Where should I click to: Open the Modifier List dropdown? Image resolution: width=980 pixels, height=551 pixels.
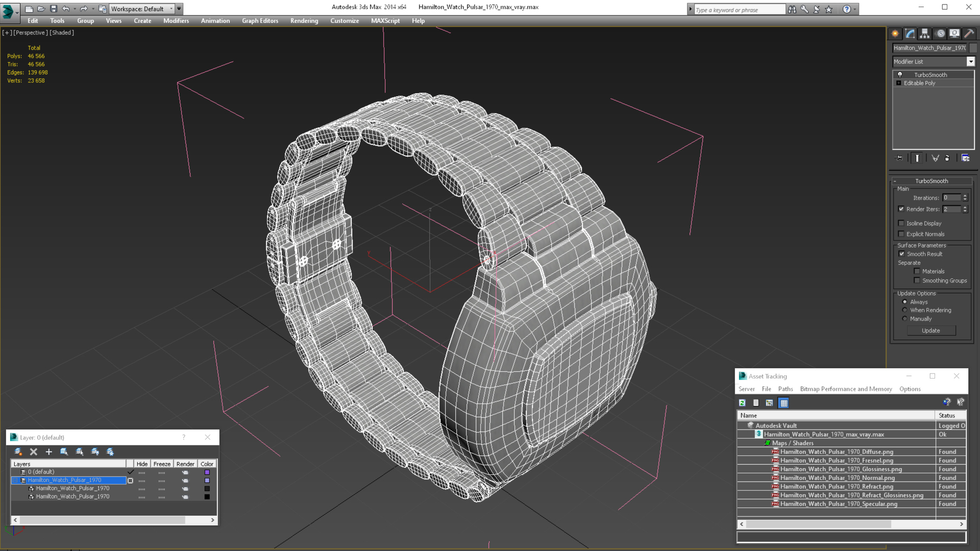(970, 62)
